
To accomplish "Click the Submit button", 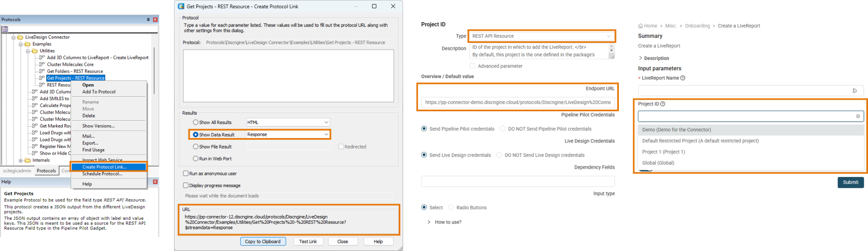I will pos(851,183).
